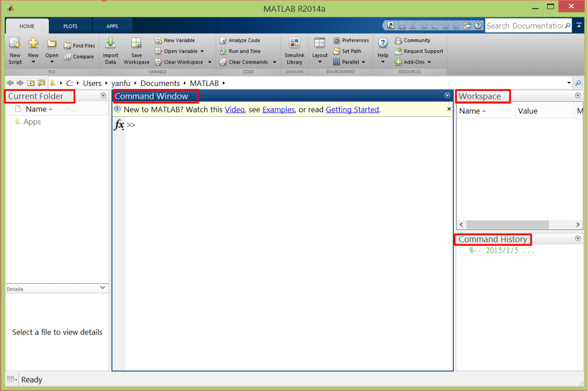The image size is (588, 391).
Task: Open the Video link
Action: pos(235,110)
